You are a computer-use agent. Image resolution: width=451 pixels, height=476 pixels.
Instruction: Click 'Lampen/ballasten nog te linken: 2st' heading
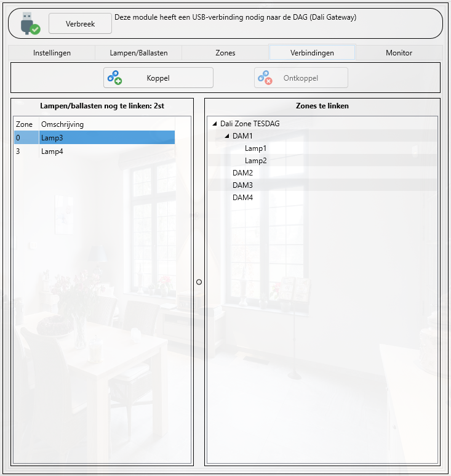102,106
